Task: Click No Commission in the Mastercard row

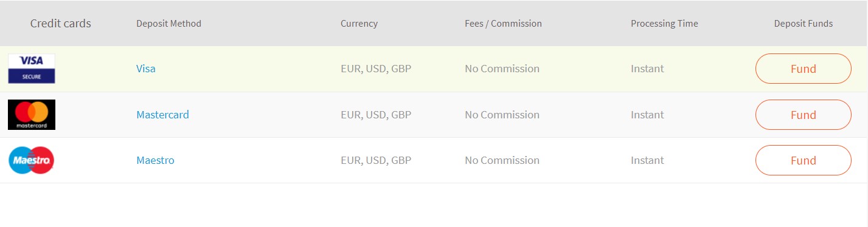Action: (x=502, y=115)
